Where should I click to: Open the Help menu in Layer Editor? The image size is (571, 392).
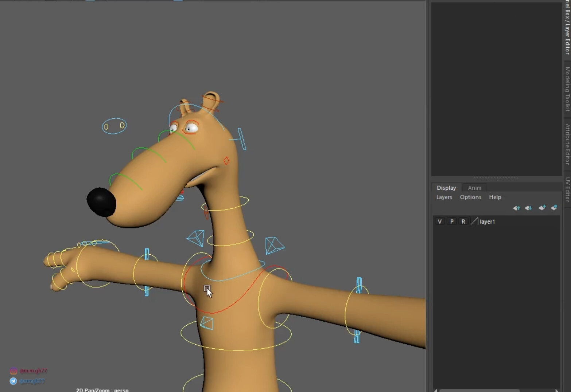pyautogui.click(x=495, y=197)
